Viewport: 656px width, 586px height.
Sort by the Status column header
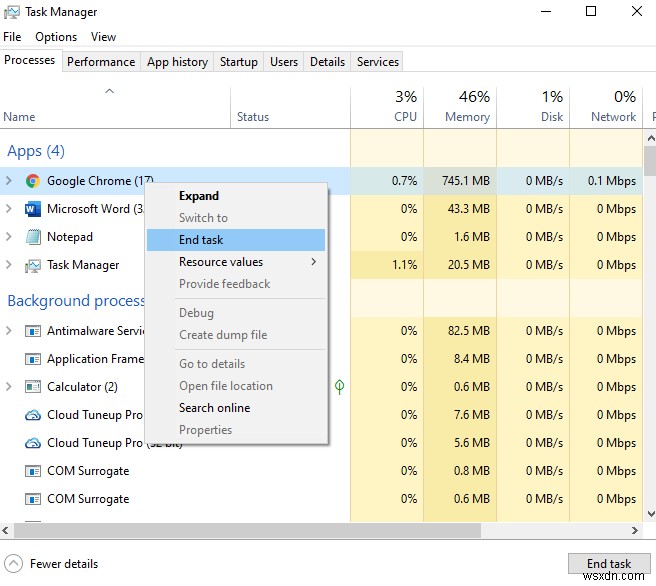pyautogui.click(x=290, y=107)
